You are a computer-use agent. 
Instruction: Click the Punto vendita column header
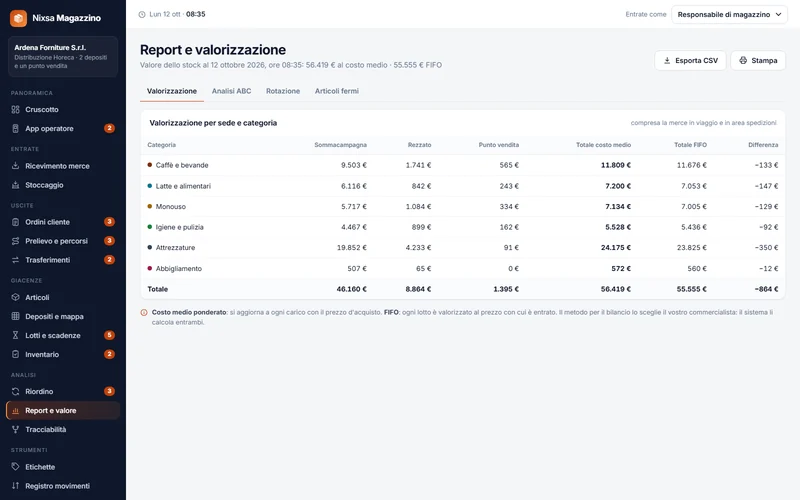pyautogui.click(x=498, y=145)
